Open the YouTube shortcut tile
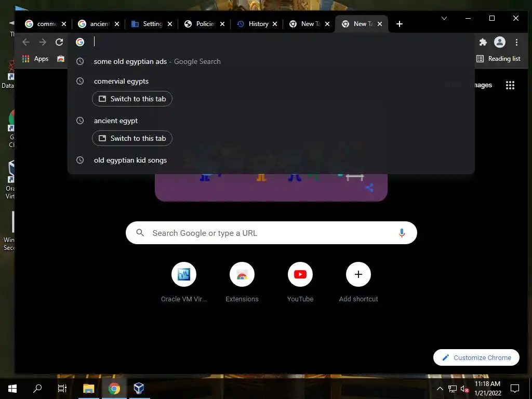 (300, 282)
